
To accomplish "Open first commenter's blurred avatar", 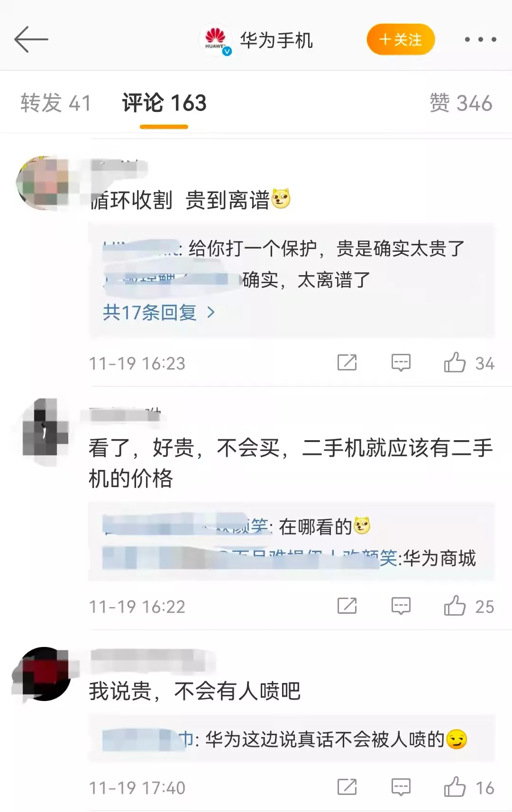I will pos(43,183).
